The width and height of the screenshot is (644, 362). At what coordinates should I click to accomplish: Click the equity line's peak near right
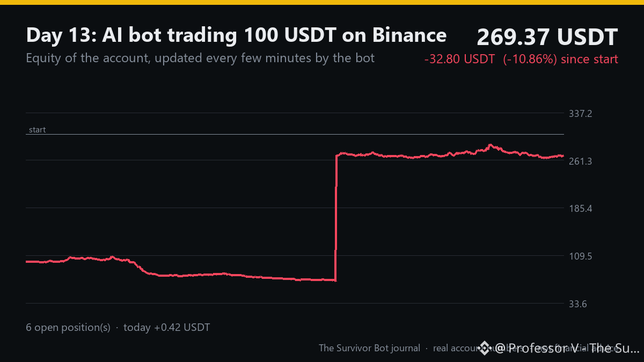(x=489, y=145)
